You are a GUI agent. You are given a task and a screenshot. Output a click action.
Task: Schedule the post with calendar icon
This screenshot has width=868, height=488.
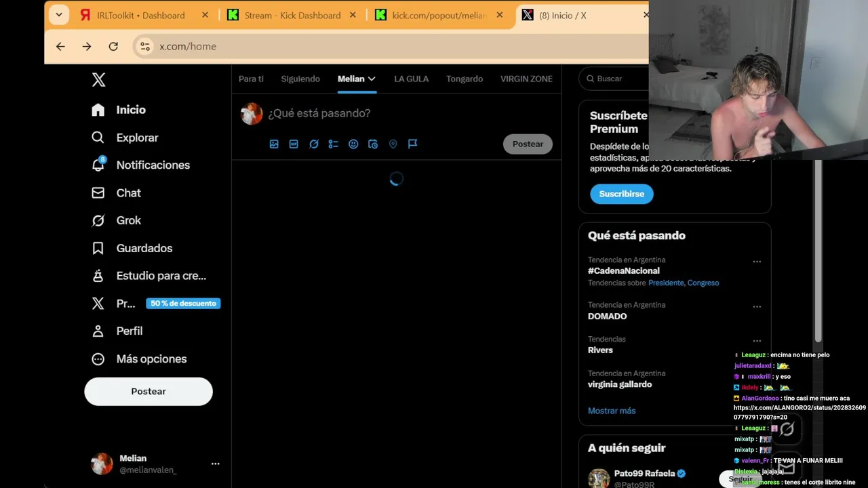click(373, 144)
